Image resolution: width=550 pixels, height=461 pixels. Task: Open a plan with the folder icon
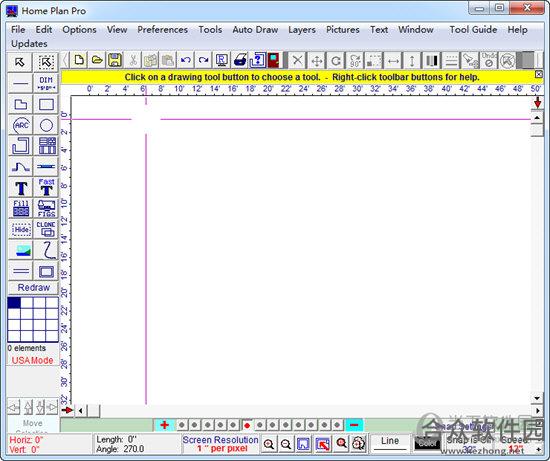97,60
